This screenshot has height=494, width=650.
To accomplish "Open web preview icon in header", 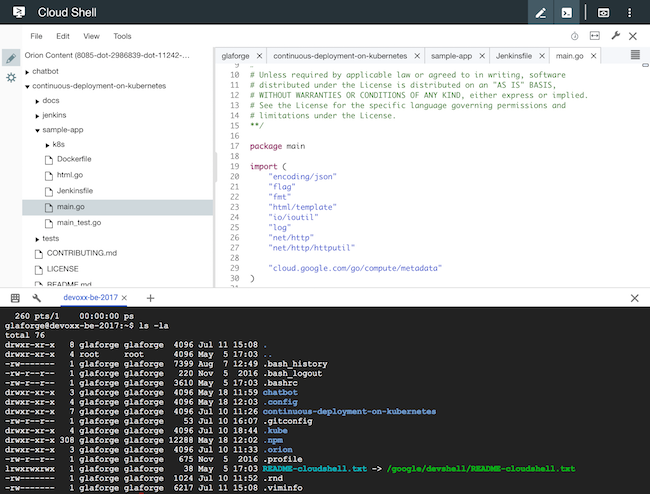I will [x=603, y=13].
